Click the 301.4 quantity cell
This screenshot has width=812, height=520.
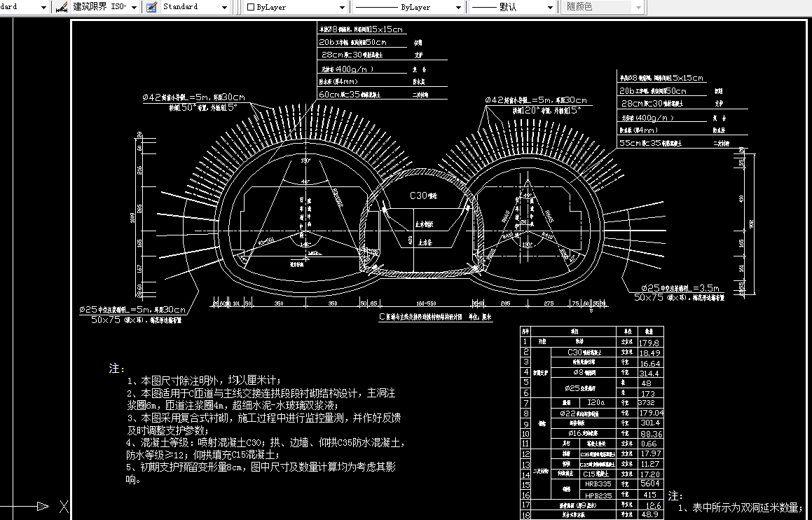coord(650,423)
